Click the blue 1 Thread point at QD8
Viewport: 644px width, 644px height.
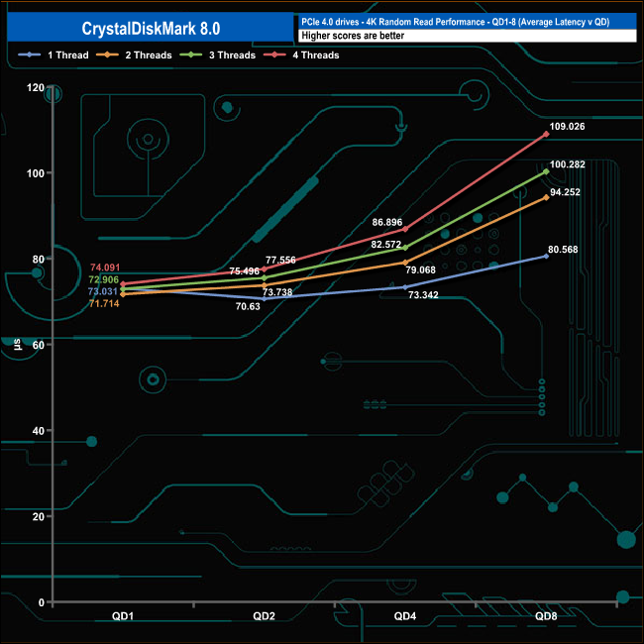point(546,256)
